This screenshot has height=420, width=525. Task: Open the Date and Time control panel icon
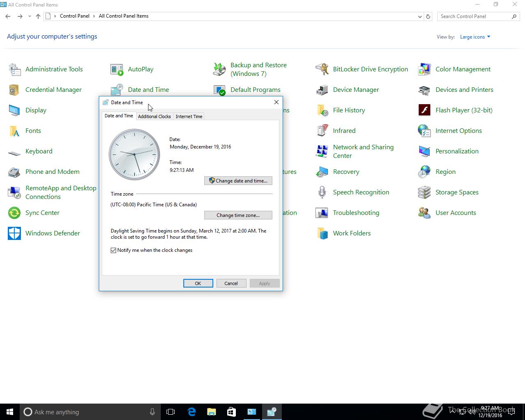(117, 90)
